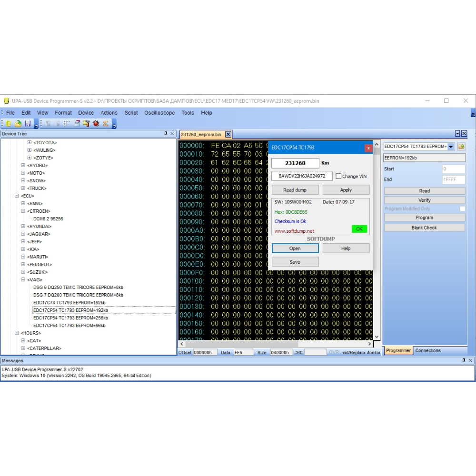Click the eraser icon in toolbar
The height and width of the screenshot is (476, 476).
tap(77, 124)
